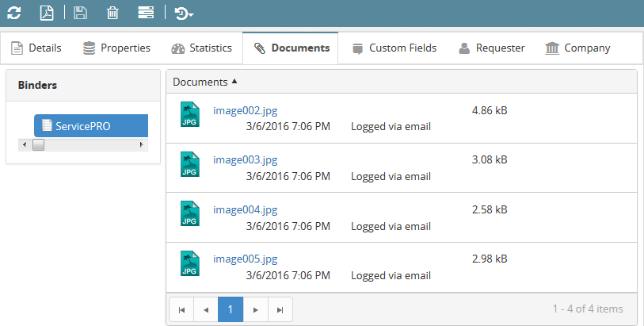Open the Properties tab

(x=116, y=48)
